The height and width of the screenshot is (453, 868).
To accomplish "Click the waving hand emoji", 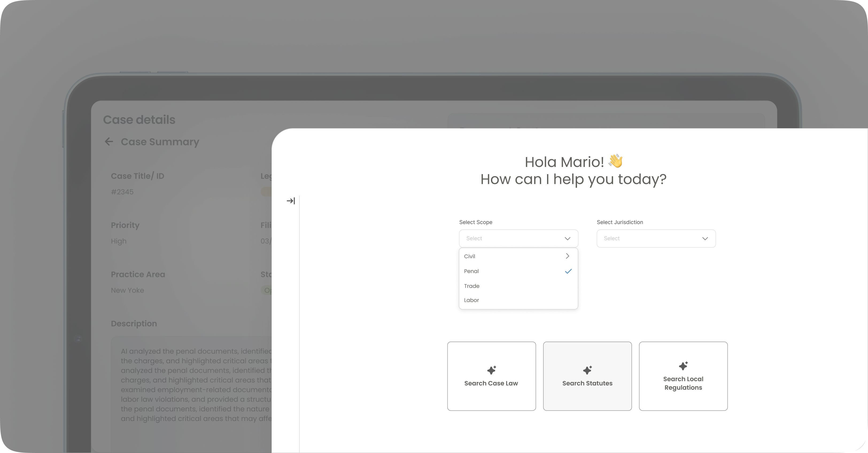I will 616,161.
